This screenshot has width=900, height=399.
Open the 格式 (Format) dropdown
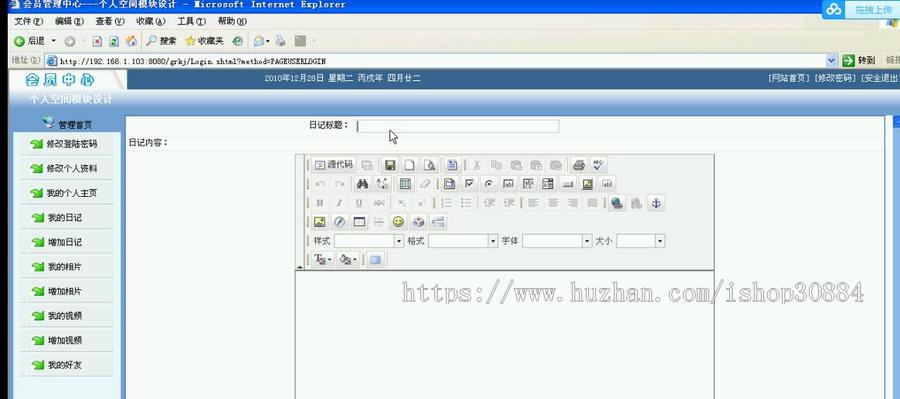[x=463, y=241]
